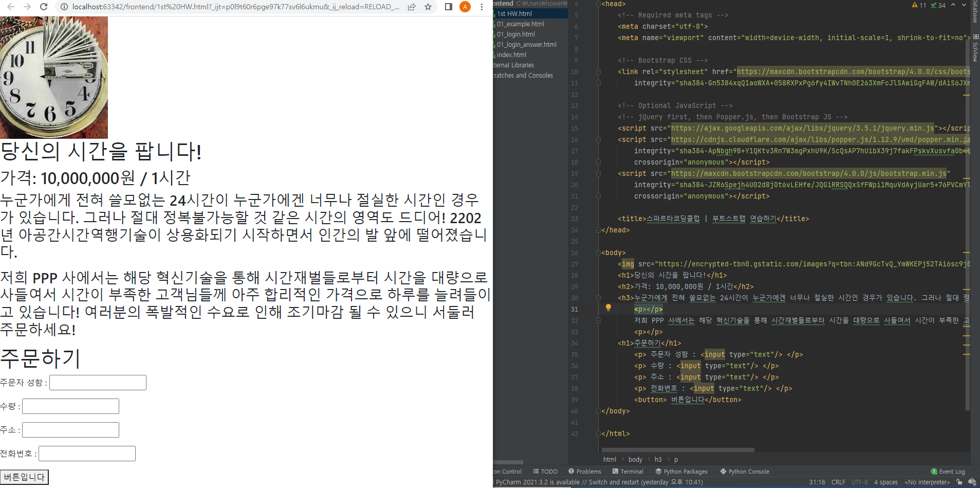Open index.html in project tree
Screen dimensions: 980x488
pos(511,55)
